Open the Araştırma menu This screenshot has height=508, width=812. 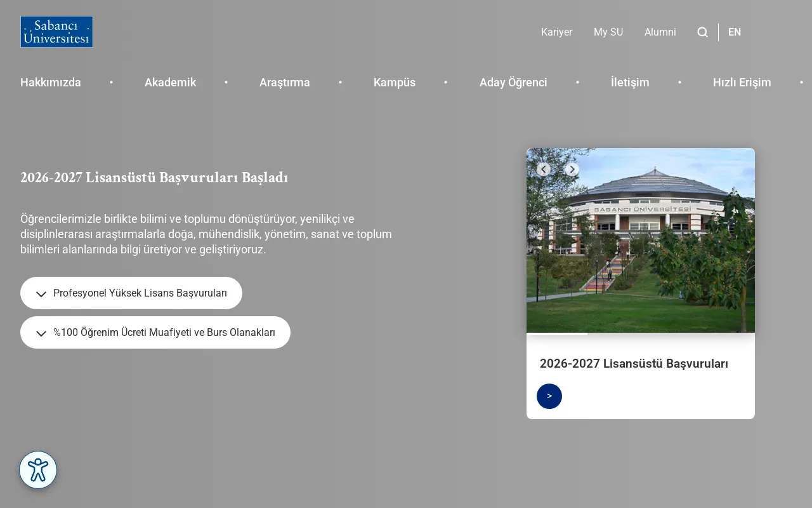pos(285,83)
